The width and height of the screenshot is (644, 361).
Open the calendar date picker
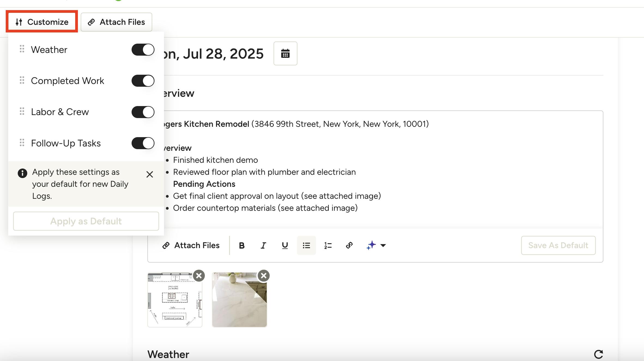click(x=285, y=53)
